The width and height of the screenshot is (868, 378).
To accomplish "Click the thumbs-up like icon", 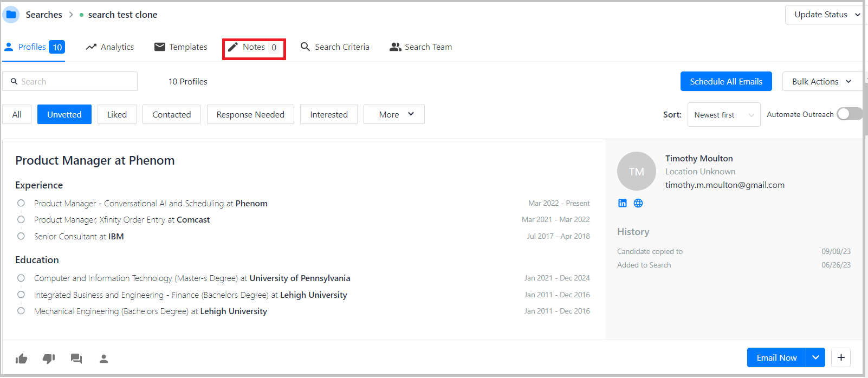I will pyautogui.click(x=22, y=359).
